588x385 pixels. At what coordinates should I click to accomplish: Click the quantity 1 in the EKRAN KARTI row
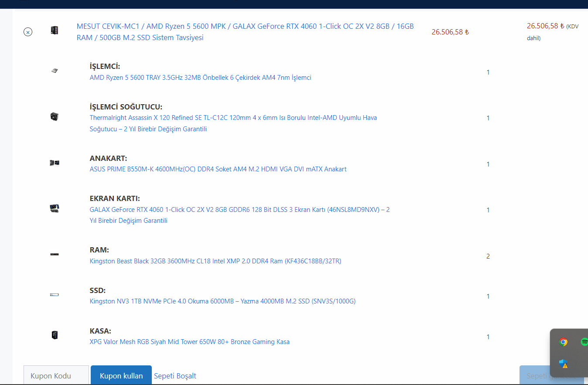click(488, 210)
